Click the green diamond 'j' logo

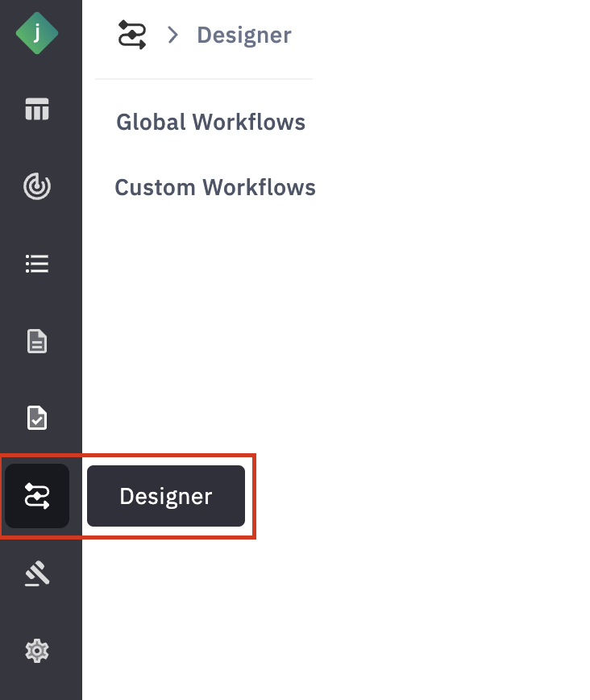[x=37, y=33]
